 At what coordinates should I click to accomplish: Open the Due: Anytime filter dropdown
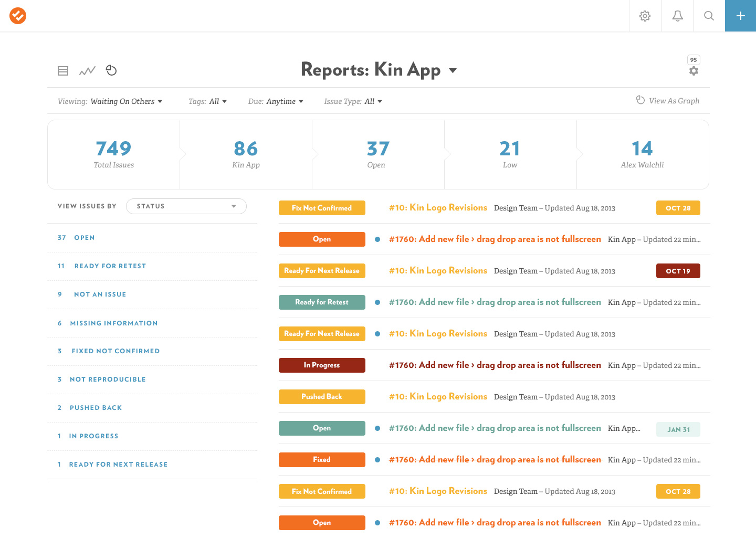click(x=276, y=101)
